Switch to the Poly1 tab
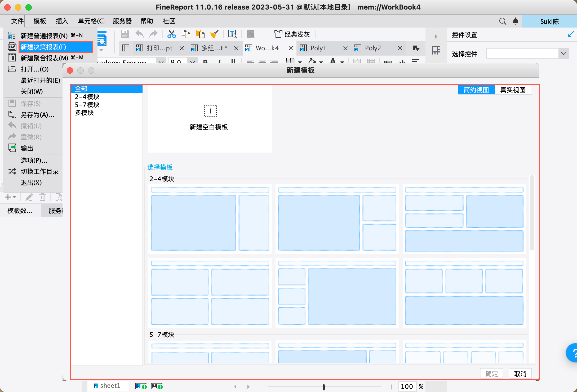 pos(318,48)
